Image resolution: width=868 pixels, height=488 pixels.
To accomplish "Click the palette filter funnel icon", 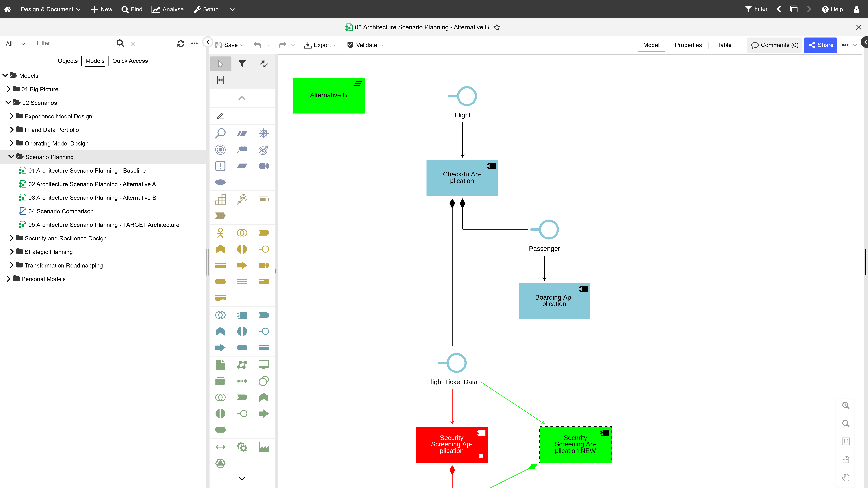I will 242,64.
